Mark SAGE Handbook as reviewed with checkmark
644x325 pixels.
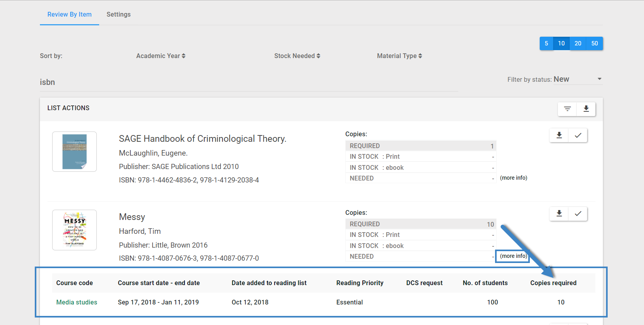click(578, 135)
